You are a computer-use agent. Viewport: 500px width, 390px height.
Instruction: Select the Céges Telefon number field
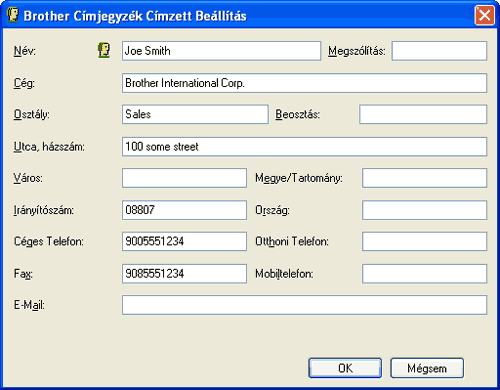click(184, 241)
